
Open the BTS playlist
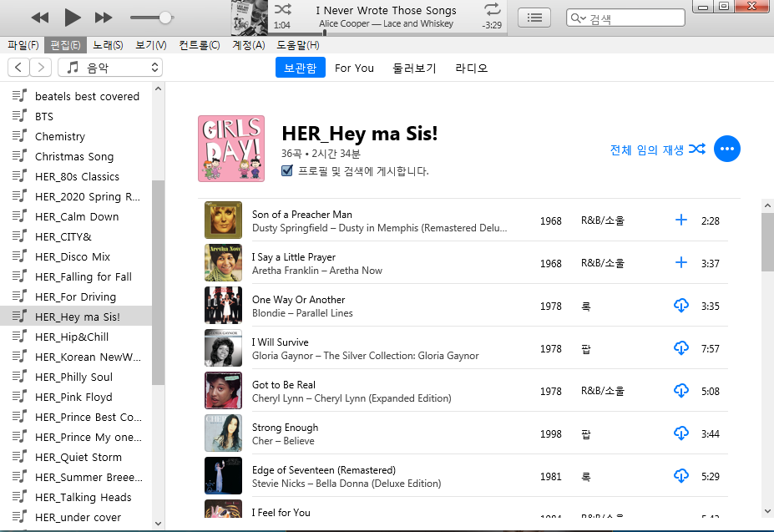[76, 117]
